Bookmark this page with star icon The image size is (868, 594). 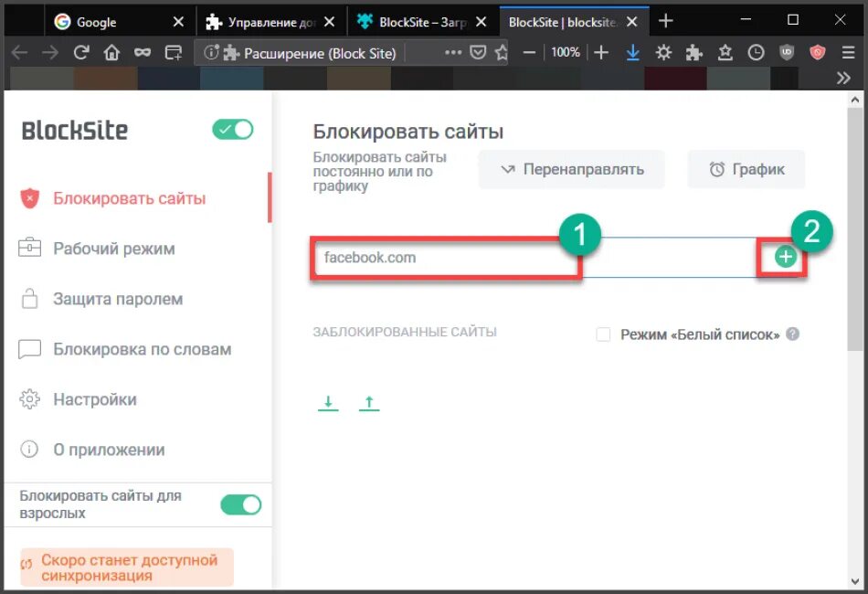[x=502, y=53]
